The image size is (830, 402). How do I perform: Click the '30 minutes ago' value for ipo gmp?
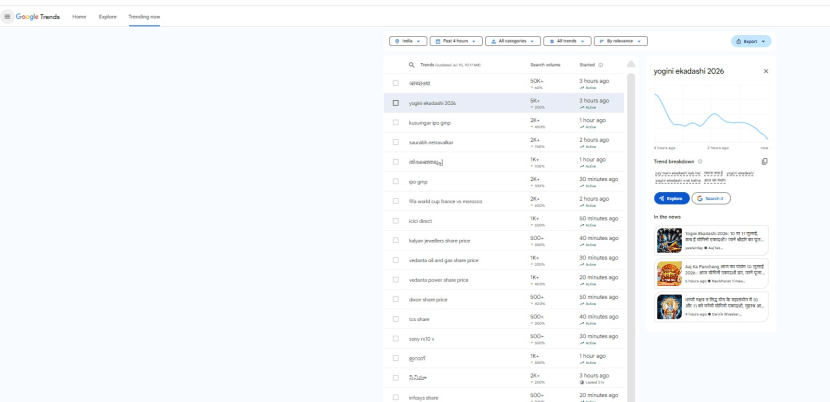(x=599, y=179)
